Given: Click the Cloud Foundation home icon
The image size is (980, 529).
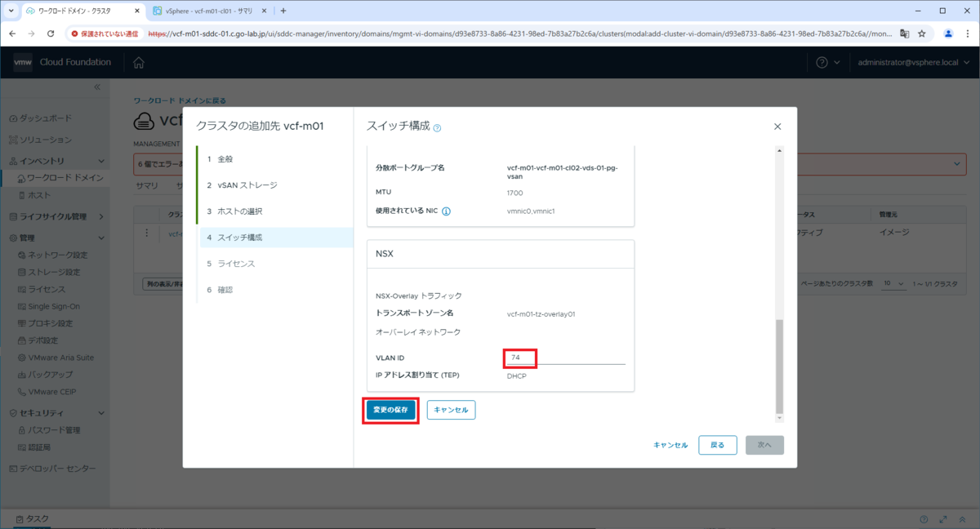Looking at the screenshot, I should [139, 63].
